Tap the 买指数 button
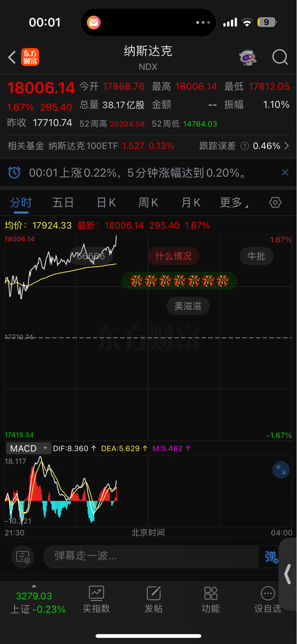The image size is (297, 644). (x=96, y=599)
